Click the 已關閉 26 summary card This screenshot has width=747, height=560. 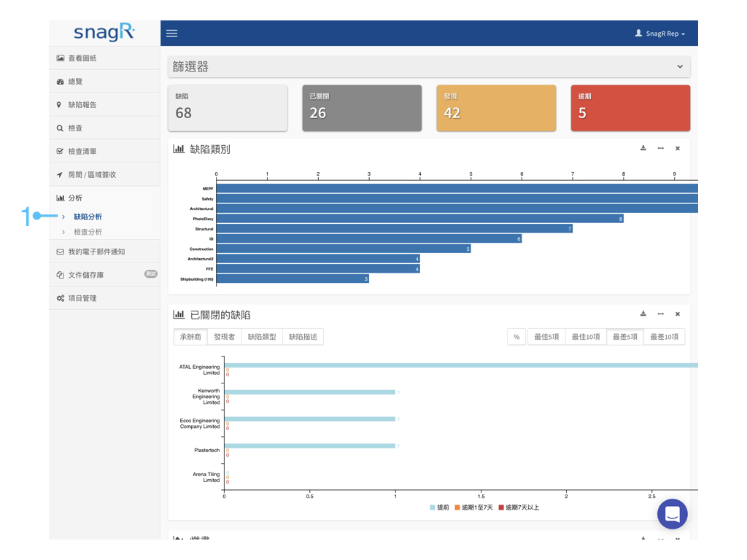click(362, 108)
